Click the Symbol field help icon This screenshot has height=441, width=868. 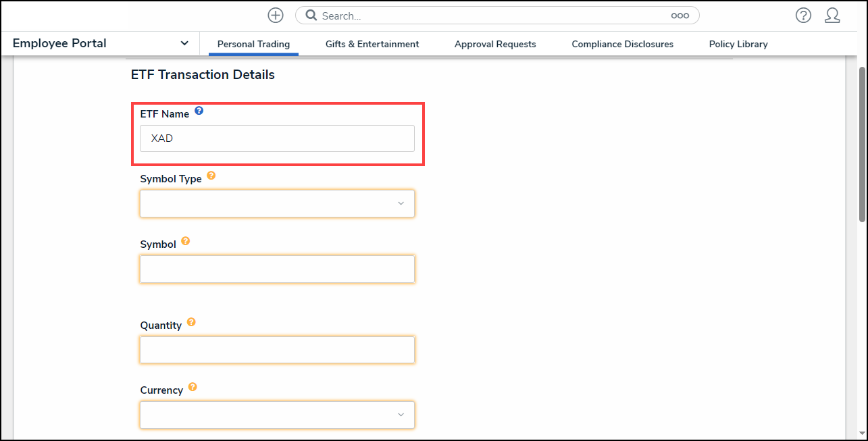[185, 241]
